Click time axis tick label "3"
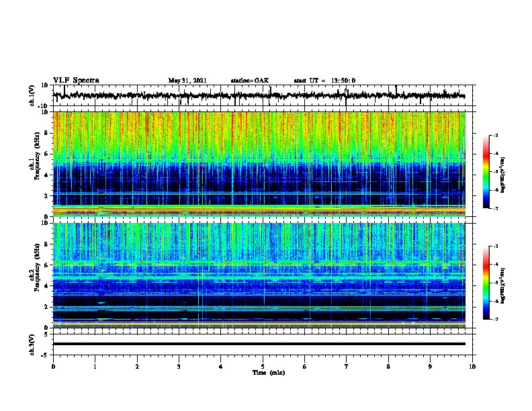 point(179,367)
